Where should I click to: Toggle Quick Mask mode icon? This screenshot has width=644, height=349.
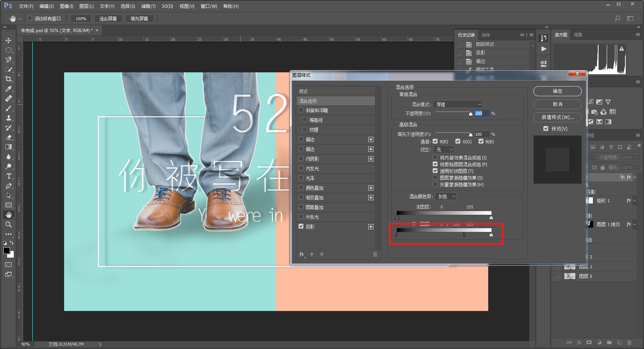click(x=8, y=265)
